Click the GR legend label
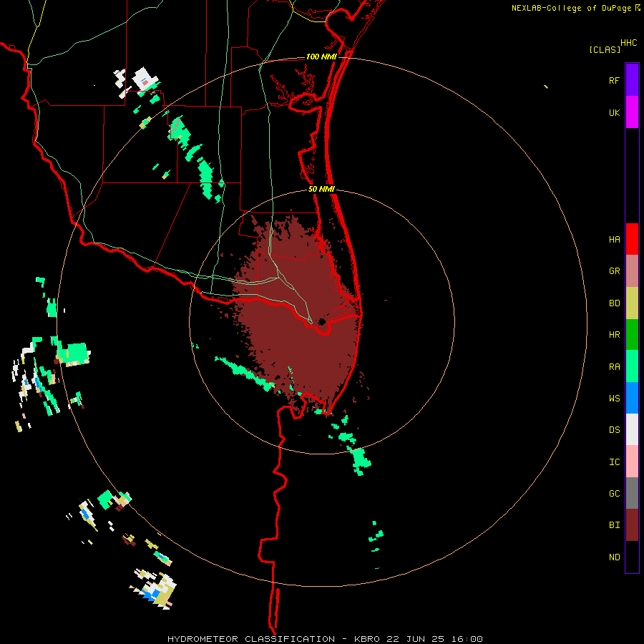The height and width of the screenshot is (644, 644). pyautogui.click(x=614, y=271)
